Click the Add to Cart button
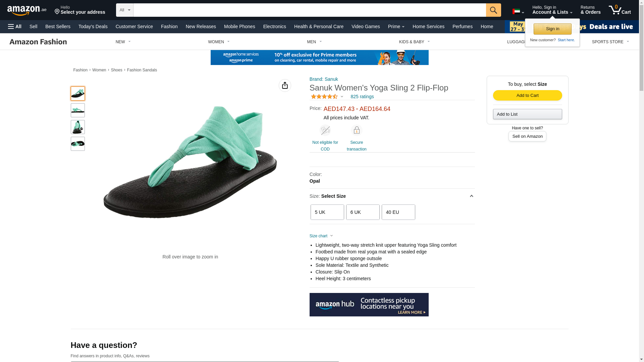The height and width of the screenshot is (362, 644). point(527,96)
